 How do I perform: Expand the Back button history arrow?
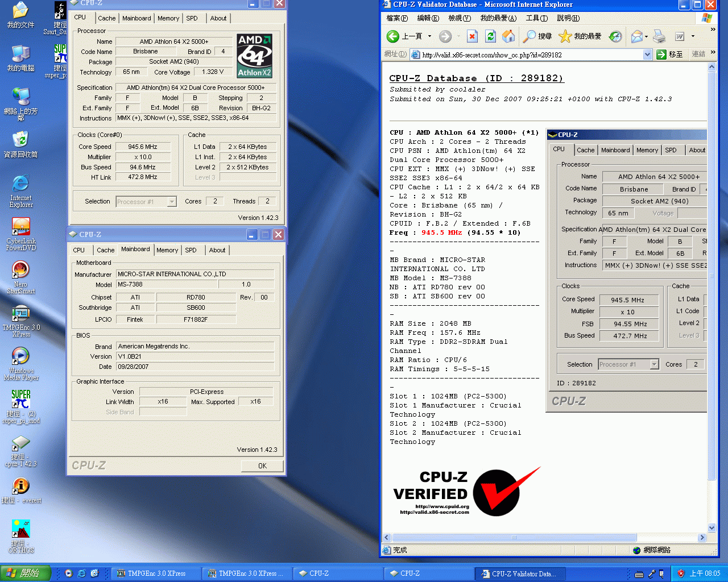click(x=429, y=36)
